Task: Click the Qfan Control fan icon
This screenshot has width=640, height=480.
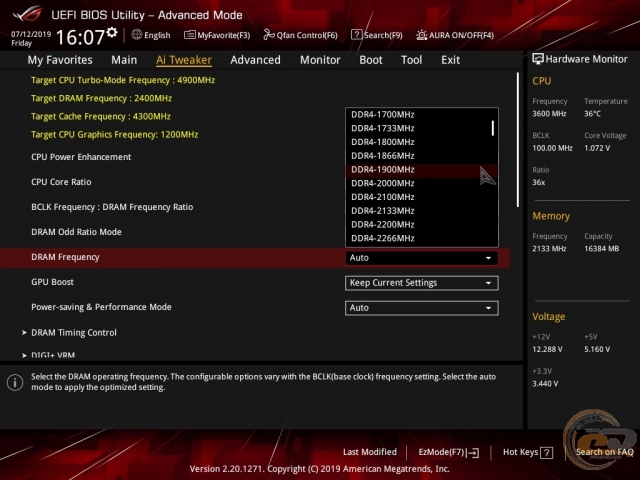Action: (269, 35)
